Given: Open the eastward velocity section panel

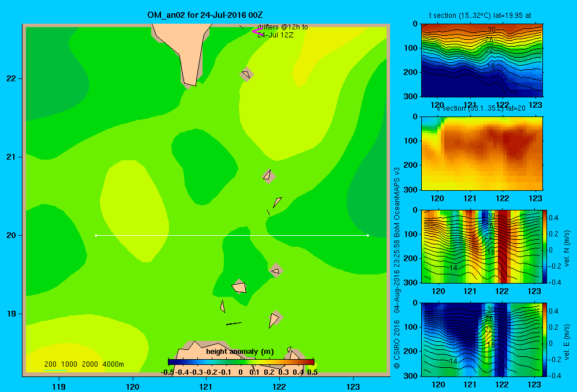Looking at the screenshot, I should [482, 340].
